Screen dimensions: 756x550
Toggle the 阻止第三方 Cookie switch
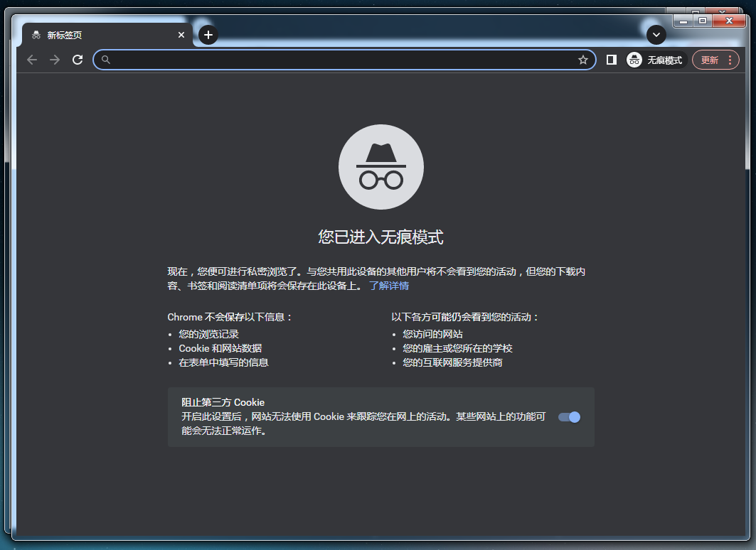[x=569, y=417]
